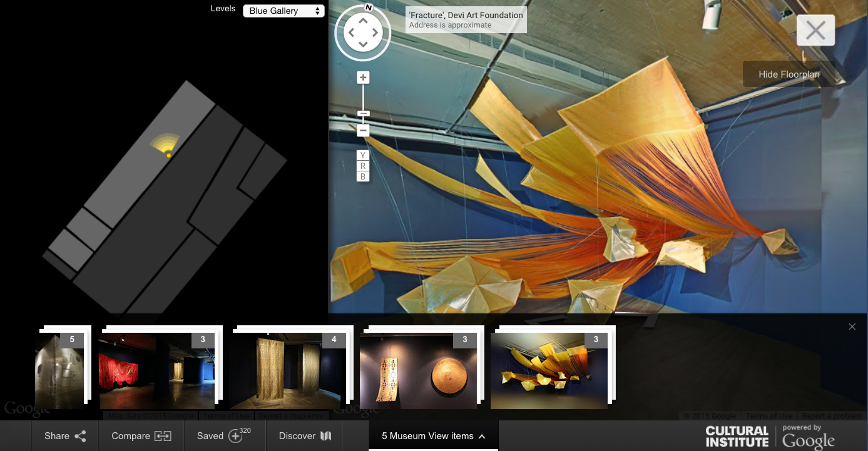Open the Report a problem link
This screenshot has width=868, height=451.
[832, 416]
